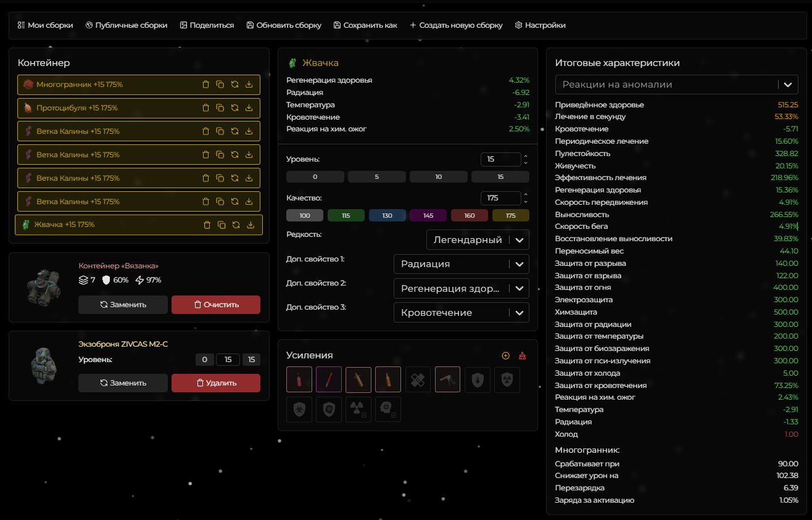Open Публичные сборки in top menu
The height and width of the screenshot is (520, 812).
[x=126, y=25]
